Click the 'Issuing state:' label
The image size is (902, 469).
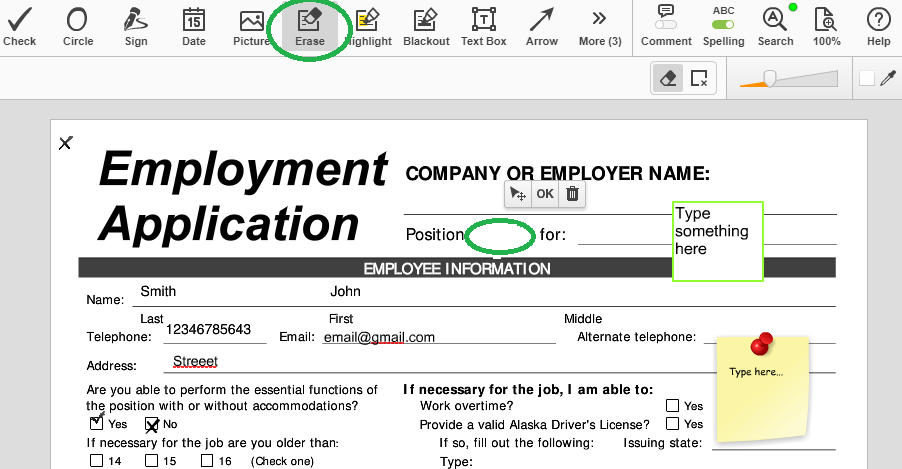click(x=663, y=443)
